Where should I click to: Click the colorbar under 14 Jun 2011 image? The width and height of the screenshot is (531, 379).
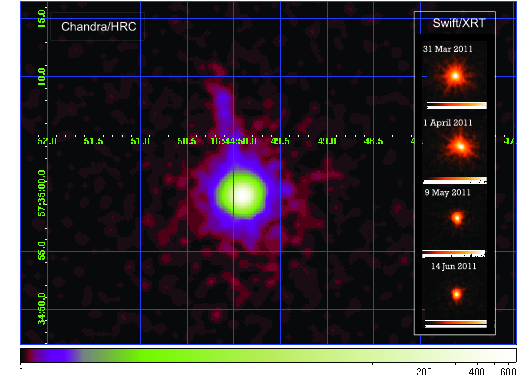(455, 324)
